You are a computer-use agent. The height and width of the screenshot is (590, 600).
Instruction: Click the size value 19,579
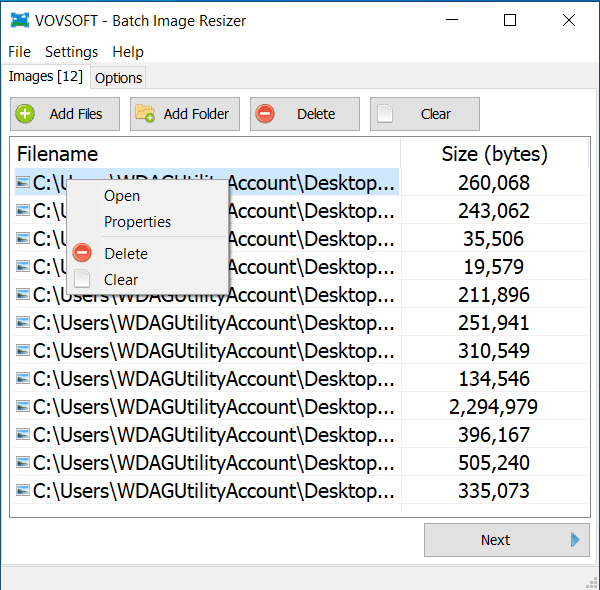[x=494, y=267]
